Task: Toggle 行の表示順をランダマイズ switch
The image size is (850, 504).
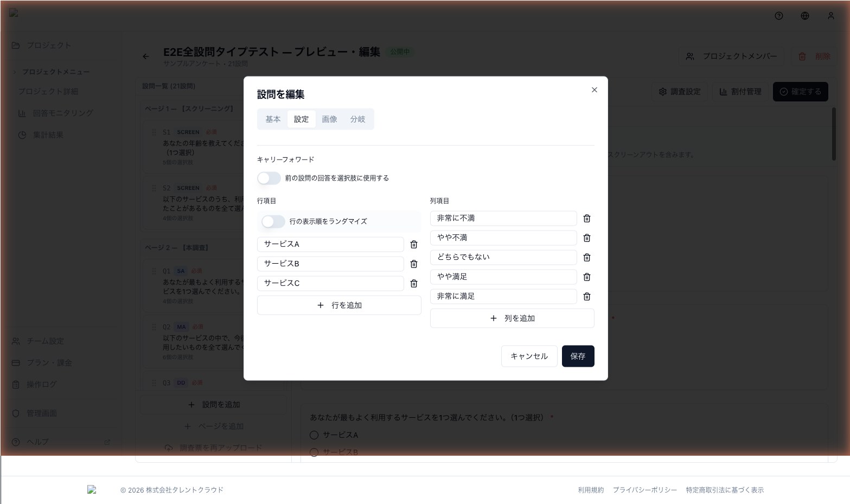Action: [273, 221]
